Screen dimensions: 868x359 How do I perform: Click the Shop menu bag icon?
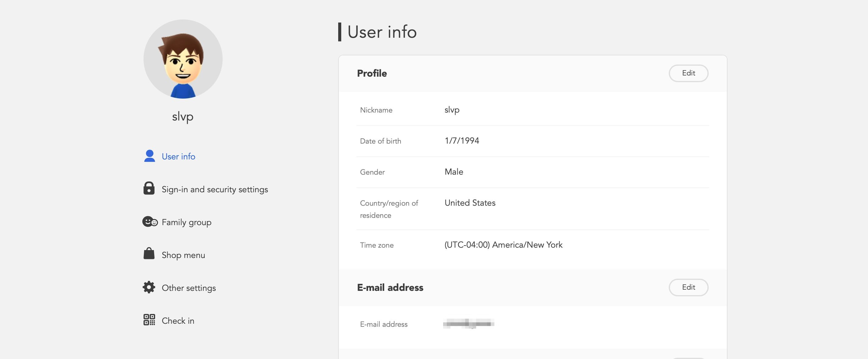(149, 254)
